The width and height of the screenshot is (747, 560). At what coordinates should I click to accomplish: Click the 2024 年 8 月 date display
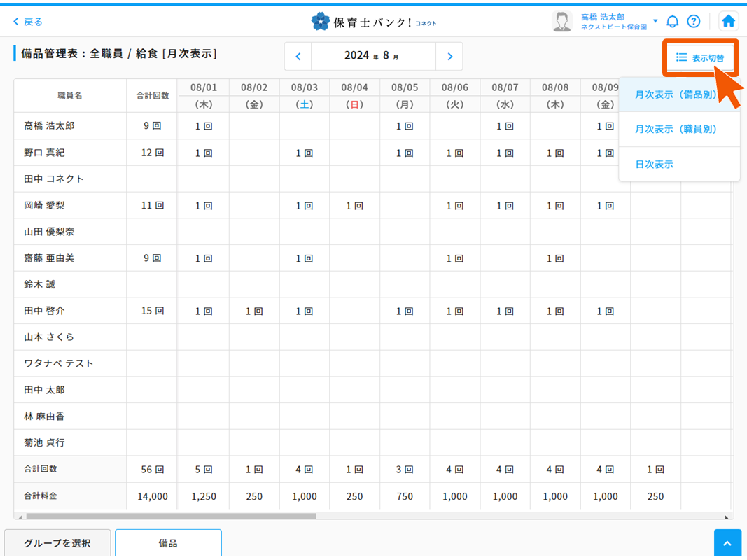[374, 56]
